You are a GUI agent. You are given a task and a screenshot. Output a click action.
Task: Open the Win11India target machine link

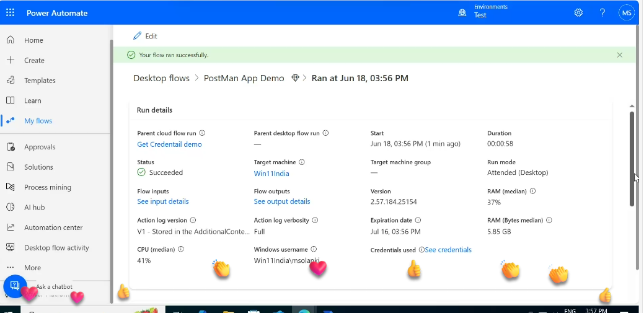pyautogui.click(x=271, y=174)
